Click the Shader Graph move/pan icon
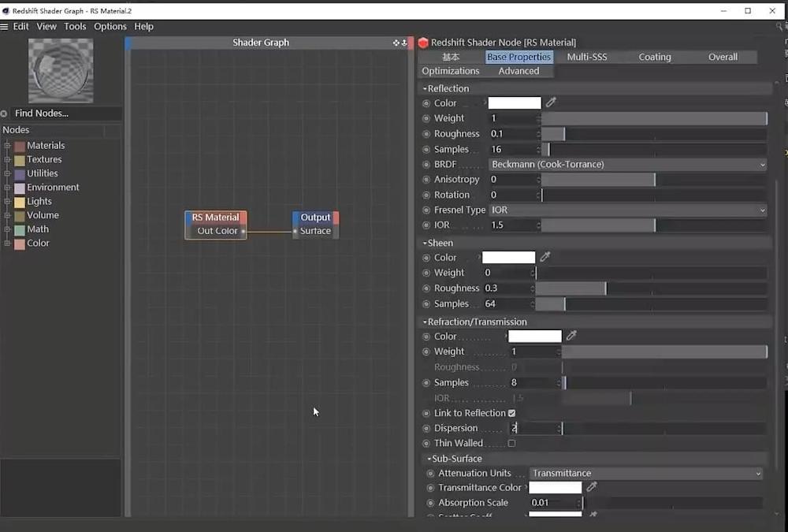 tap(396, 43)
